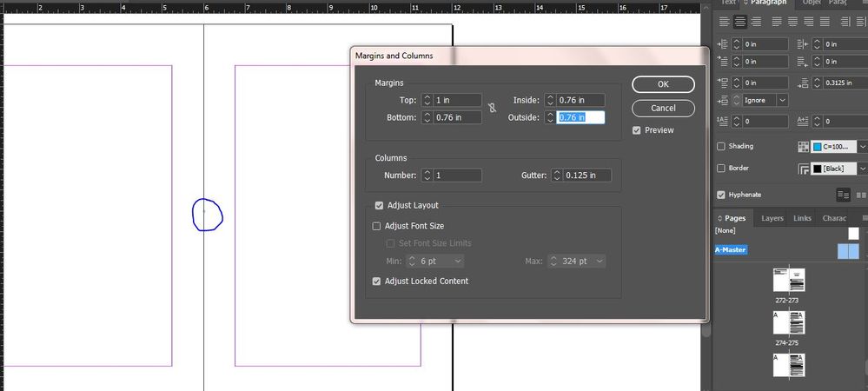
Task: Click the Top margin stepper arrows
Action: (427, 100)
